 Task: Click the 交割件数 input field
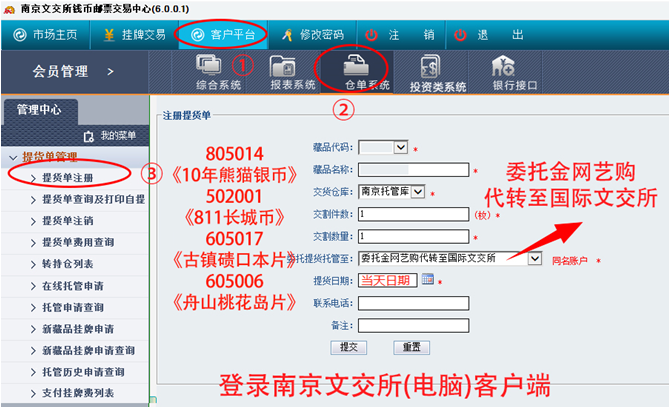pyautogui.click(x=413, y=214)
